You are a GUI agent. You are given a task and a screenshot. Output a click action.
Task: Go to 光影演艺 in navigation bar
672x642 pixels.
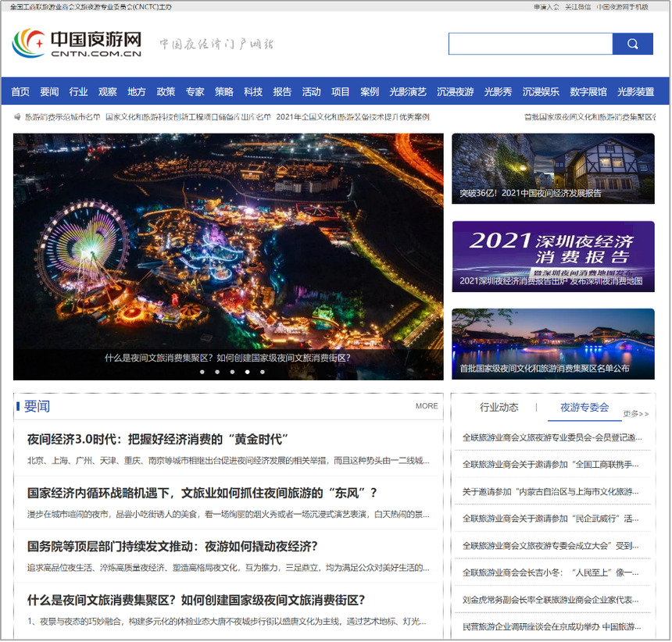[408, 91]
